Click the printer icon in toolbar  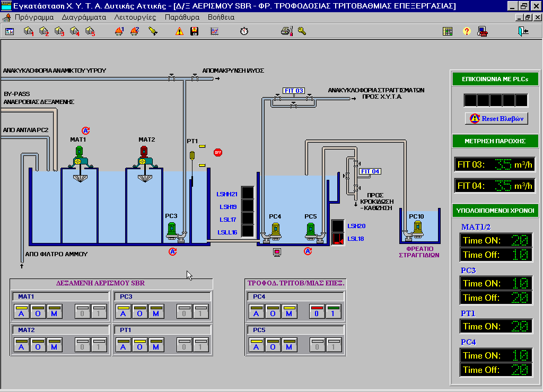287,31
